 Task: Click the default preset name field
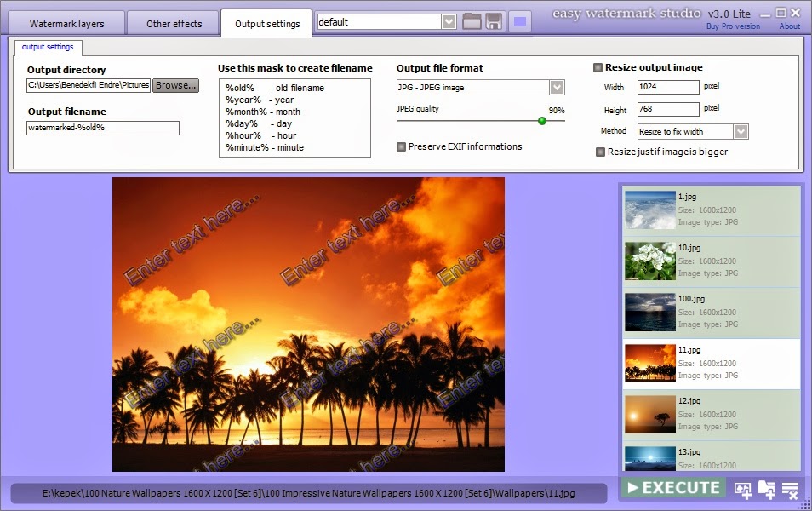tap(379, 22)
